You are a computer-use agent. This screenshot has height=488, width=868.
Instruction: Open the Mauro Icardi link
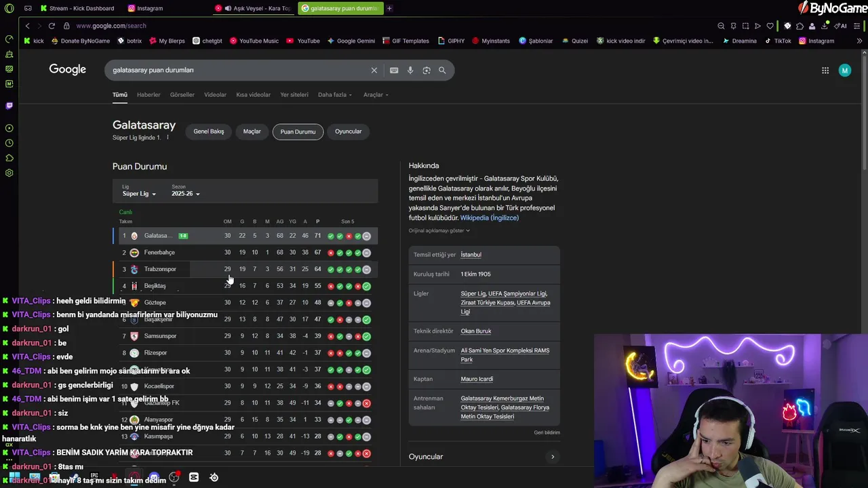(x=477, y=380)
